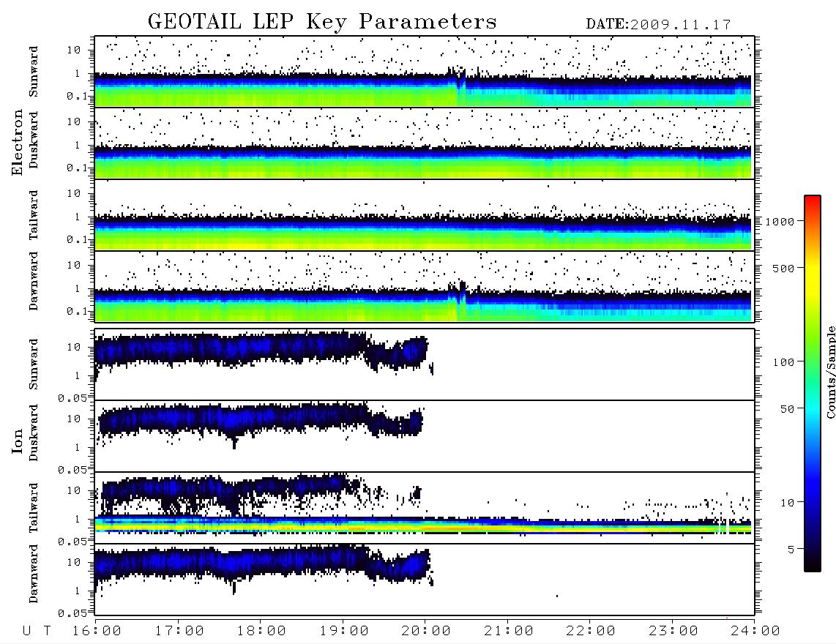
Task: Select the Ion "Duskward" axis label
Action: tap(34, 433)
